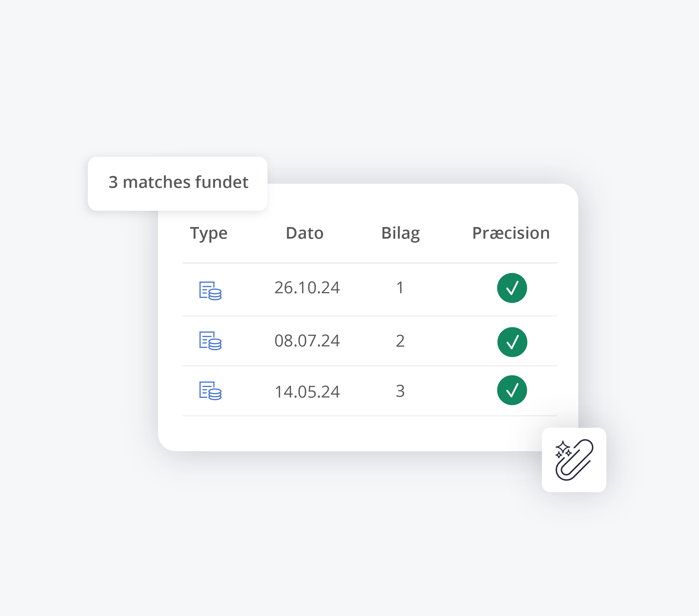Click green checkmark for bilag 3

click(512, 390)
